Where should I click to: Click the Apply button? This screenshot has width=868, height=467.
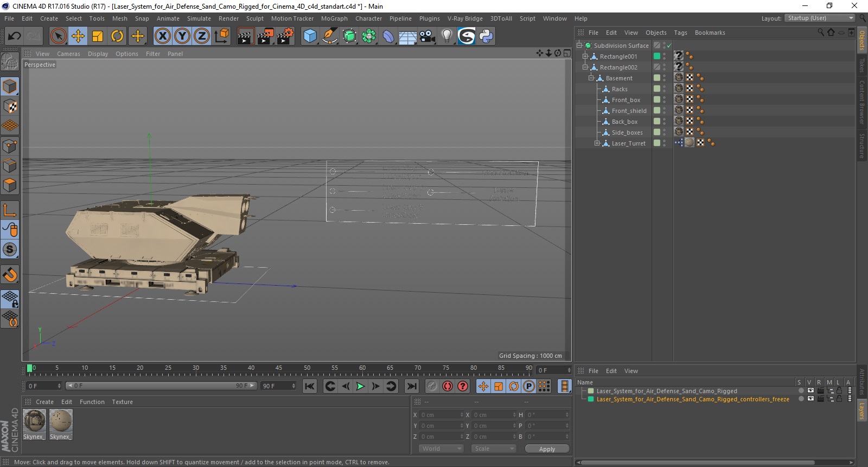coord(547,449)
